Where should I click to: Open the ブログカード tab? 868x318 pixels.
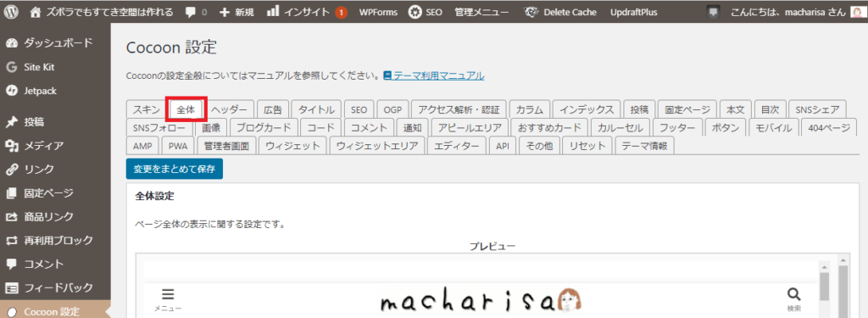coord(264,127)
